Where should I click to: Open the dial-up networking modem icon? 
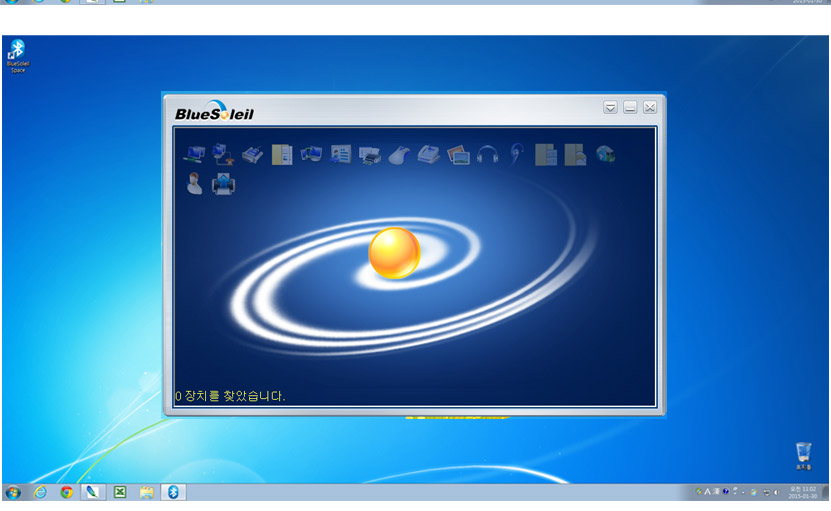(223, 155)
